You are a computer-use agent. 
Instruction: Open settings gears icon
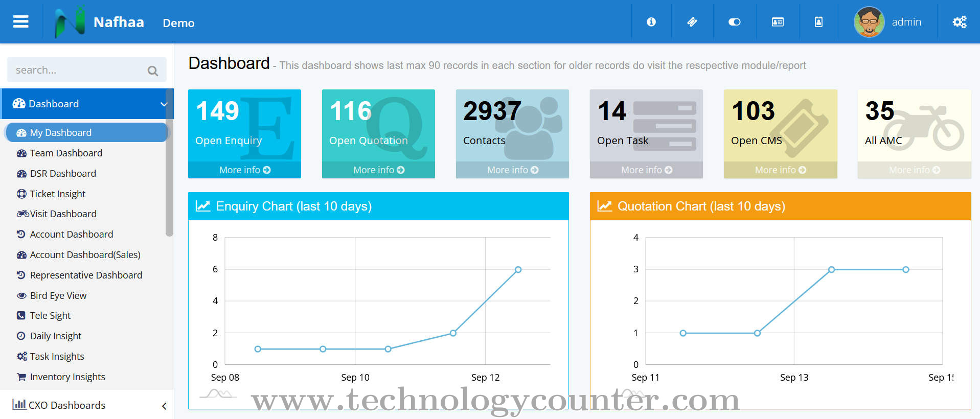tap(960, 22)
